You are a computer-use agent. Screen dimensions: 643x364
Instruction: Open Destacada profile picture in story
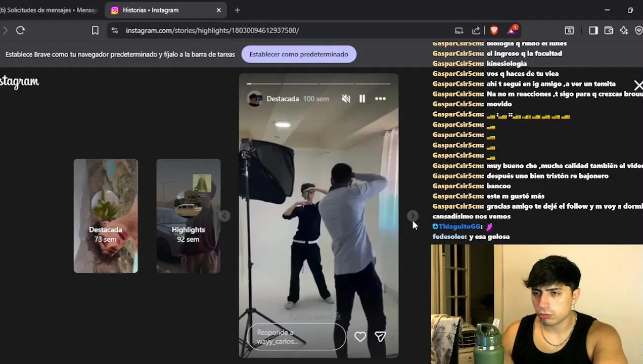(x=255, y=99)
